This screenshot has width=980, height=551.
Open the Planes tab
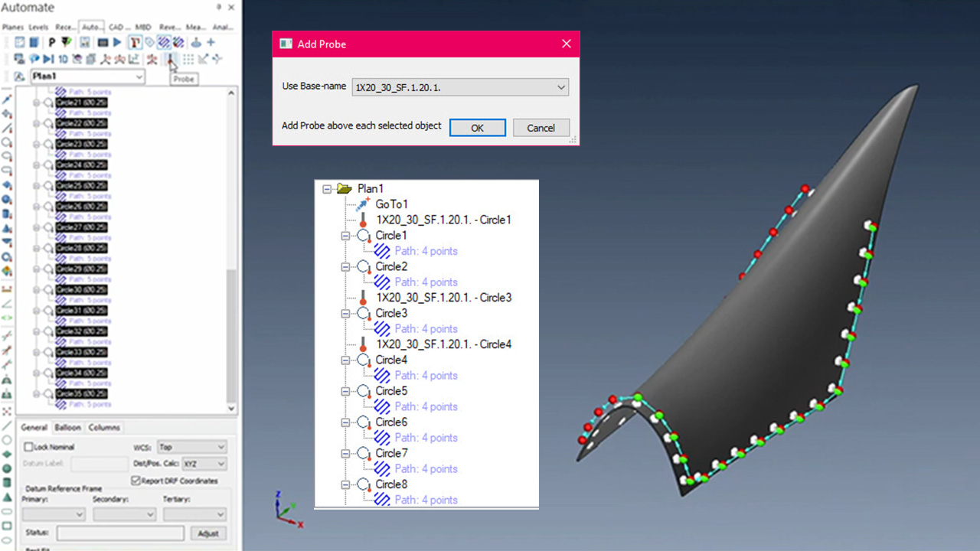coord(13,27)
